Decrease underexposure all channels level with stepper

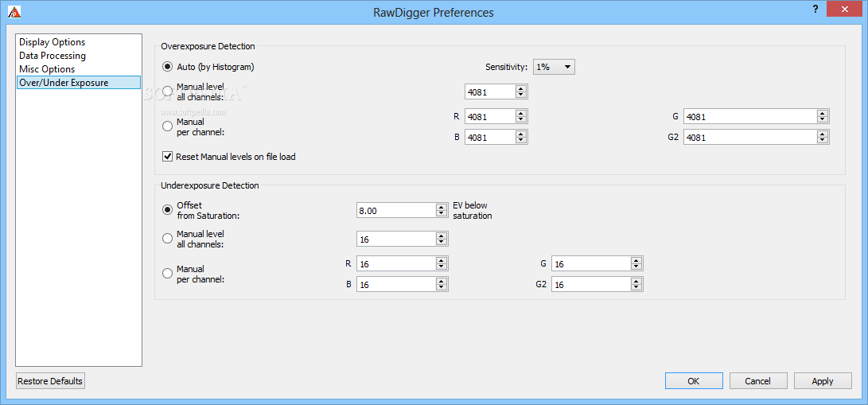pyautogui.click(x=442, y=243)
